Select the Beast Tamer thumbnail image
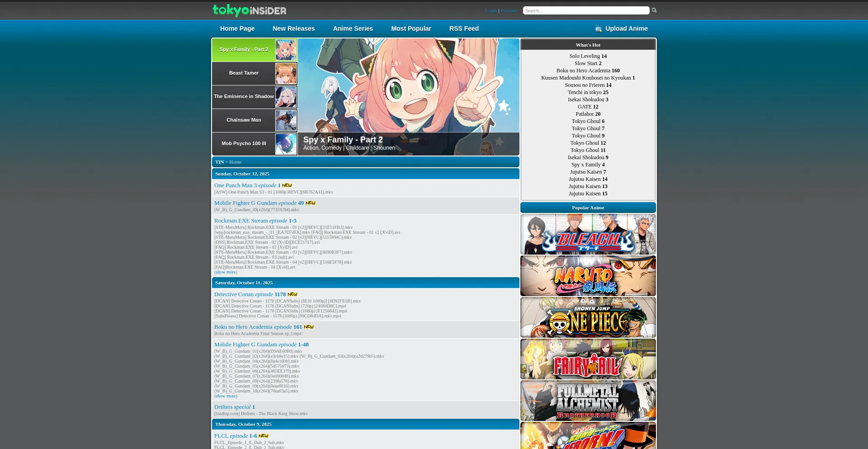Image resolution: width=868 pixels, height=449 pixels. pos(286,73)
